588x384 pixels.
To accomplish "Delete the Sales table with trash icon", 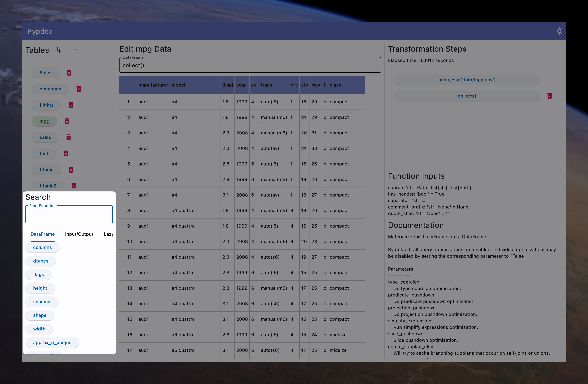I will pyautogui.click(x=69, y=73).
